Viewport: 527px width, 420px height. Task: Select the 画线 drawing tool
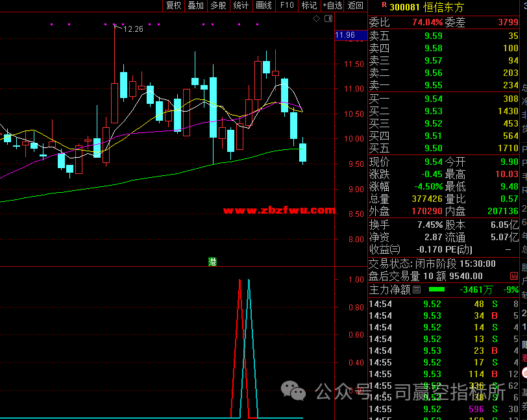pos(264,5)
